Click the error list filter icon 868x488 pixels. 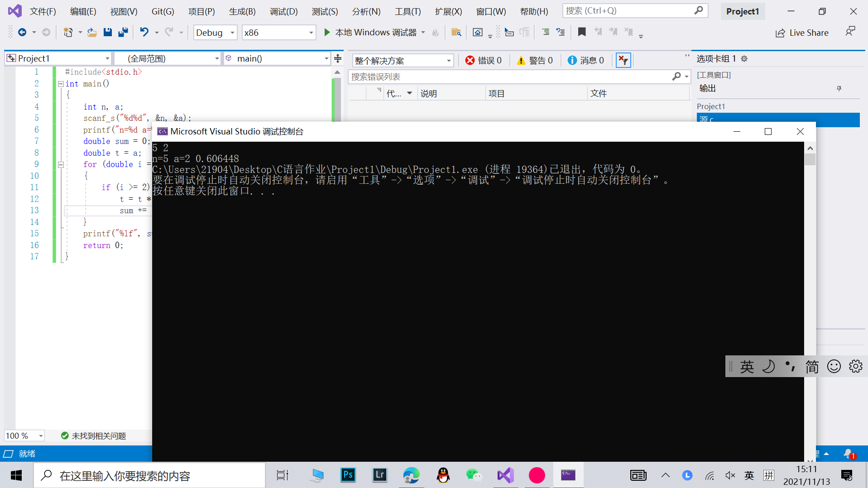(x=623, y=60)
